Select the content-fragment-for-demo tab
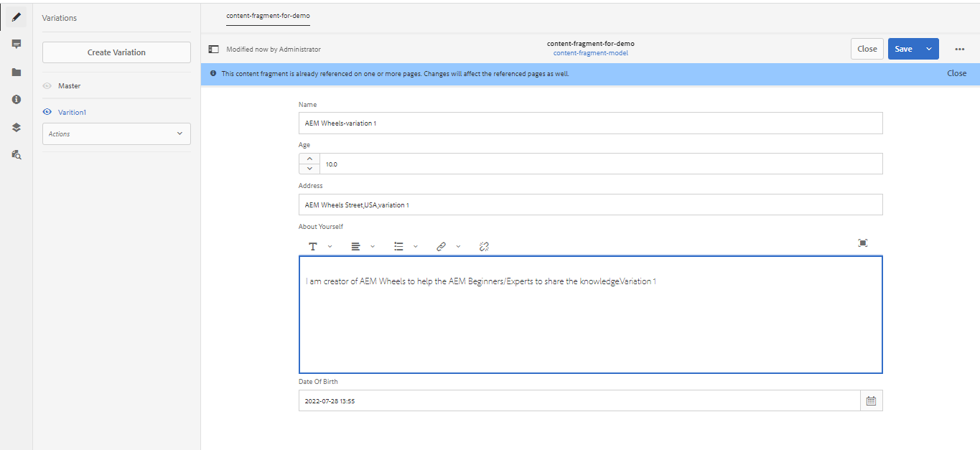Screen dimensions: 980x450 point(268,16)
